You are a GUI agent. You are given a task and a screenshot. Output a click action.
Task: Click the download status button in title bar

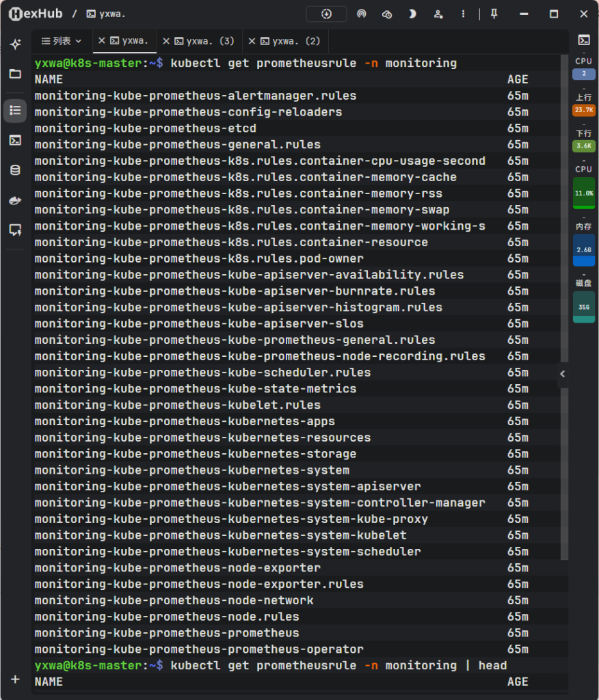click(327, 14)
